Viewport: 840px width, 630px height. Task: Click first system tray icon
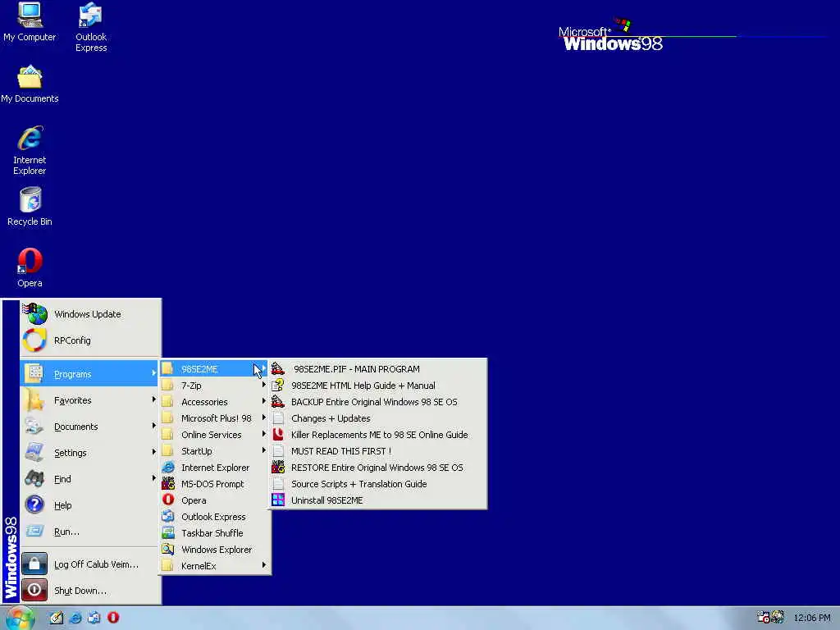tap(764, 617)
